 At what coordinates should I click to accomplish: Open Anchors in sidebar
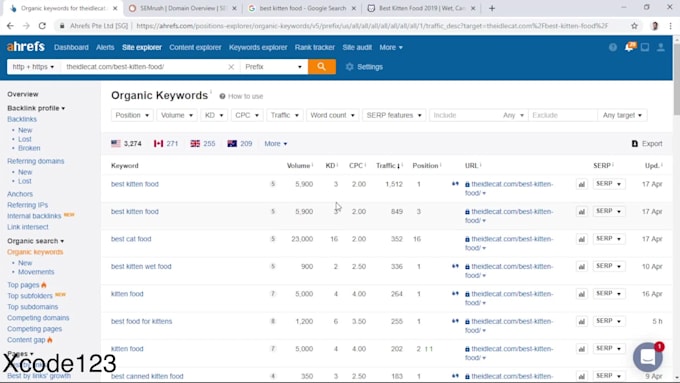coord(20,194)
